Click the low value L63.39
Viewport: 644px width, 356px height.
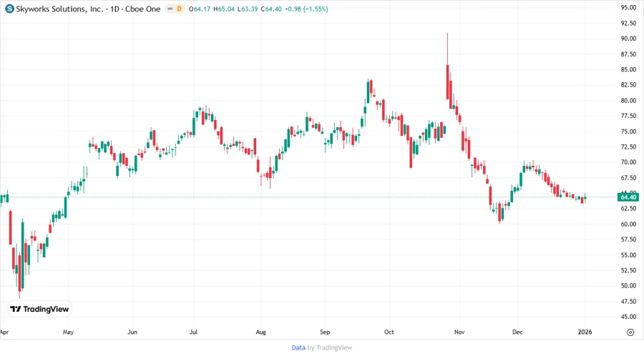tap(248, 9)
